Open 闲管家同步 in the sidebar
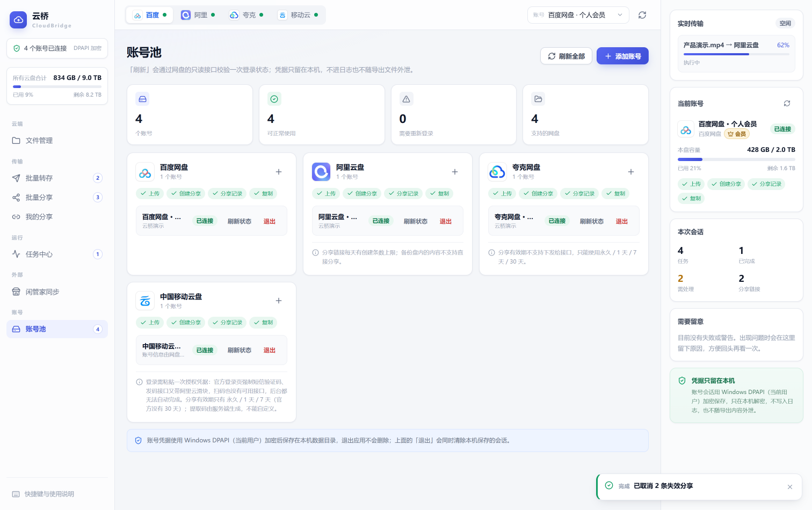 (57, 292)
